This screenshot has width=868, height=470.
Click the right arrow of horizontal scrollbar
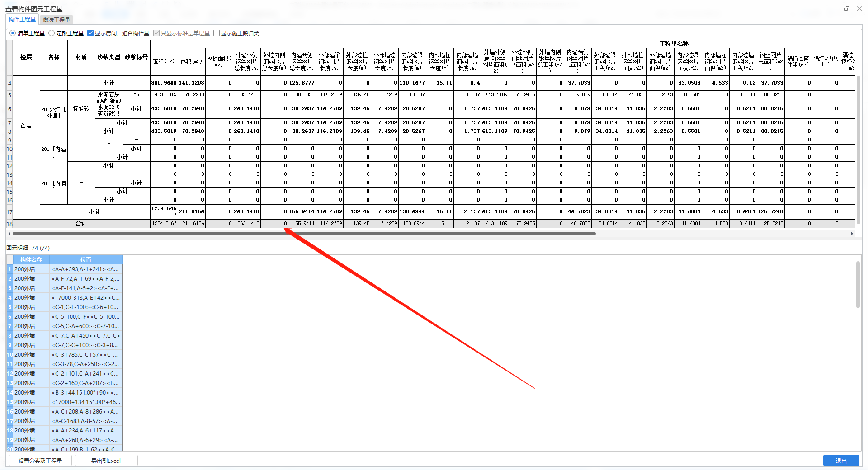click(852, 234)
